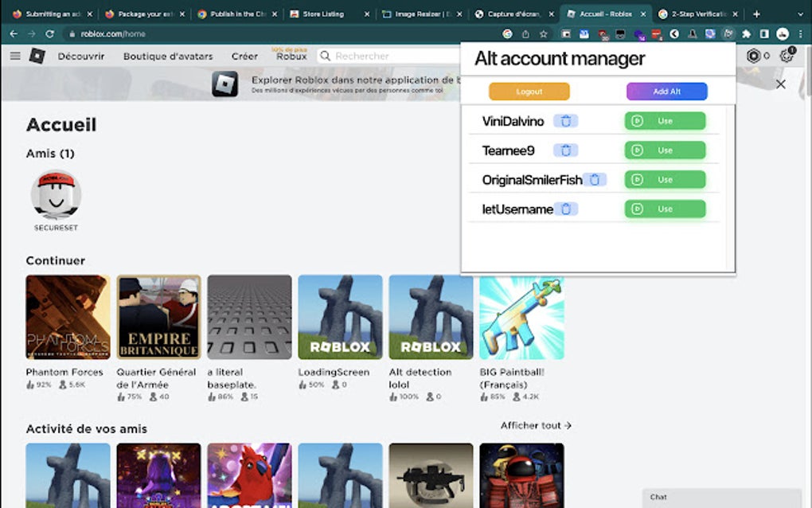This screenshot has height=508, width=812.
Task: Click the Roblox logo in the navbar
Action: point(35,56)
